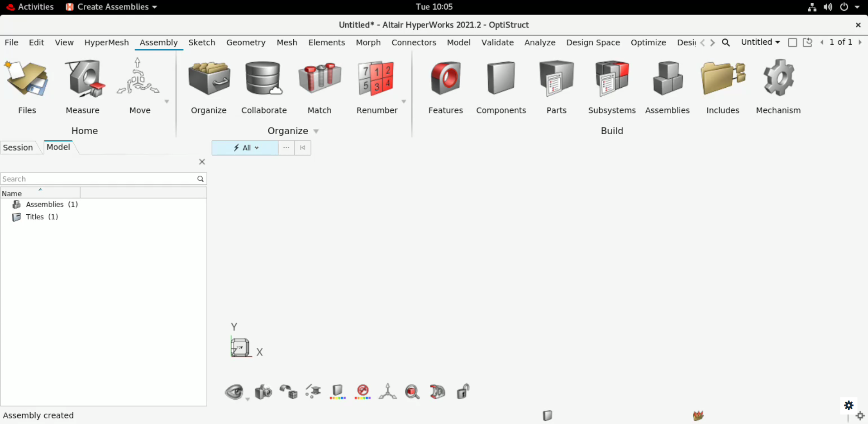
Task: Click in the browser Search field
Action: click(x=103, y=179)
